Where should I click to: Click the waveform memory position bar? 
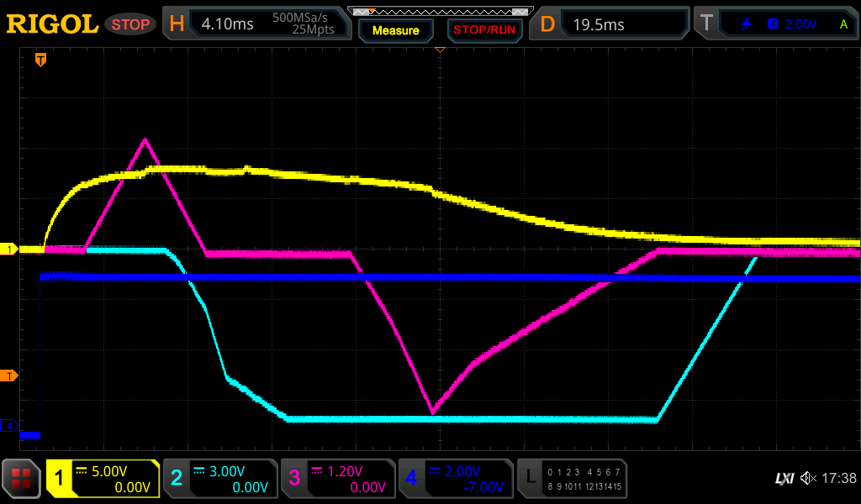coord(440,12)
